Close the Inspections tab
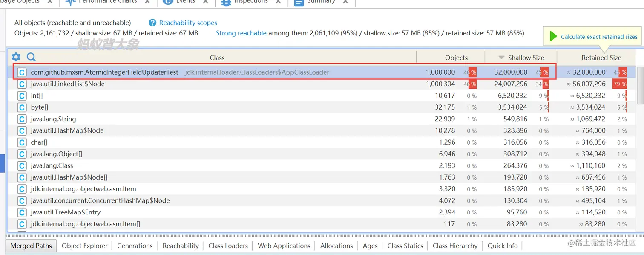The width and height of the screenshot is (644, 255). pyautogui.click(x=279, y=2)
